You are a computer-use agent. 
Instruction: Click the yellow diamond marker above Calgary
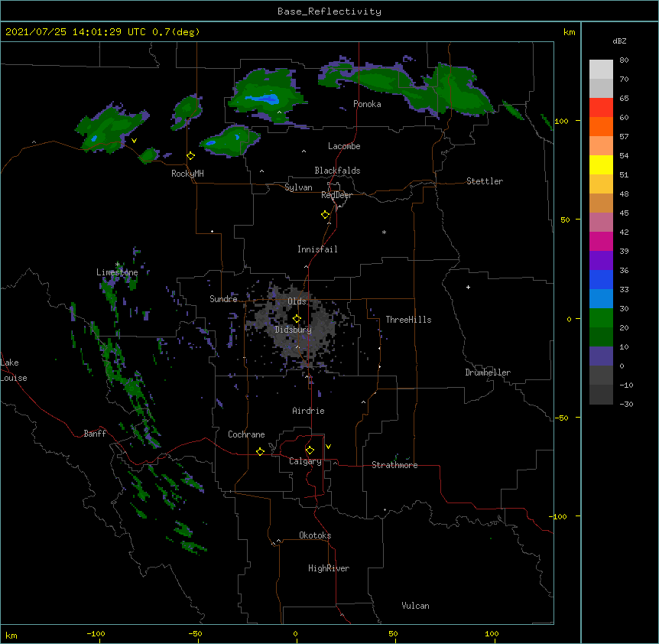[x=310, y=450]
